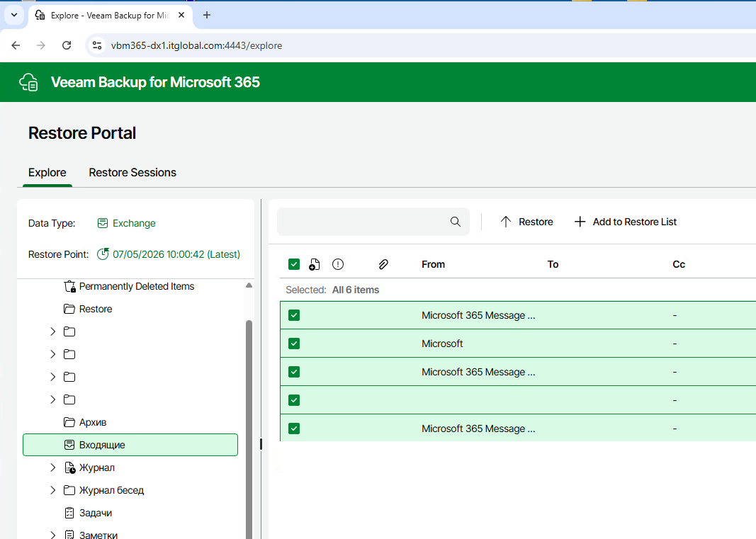Image resolution: width=756 pixels, height=539 pixels.
Task: Select the Permanently Deleted Items folder
Action: pos(137,286)
